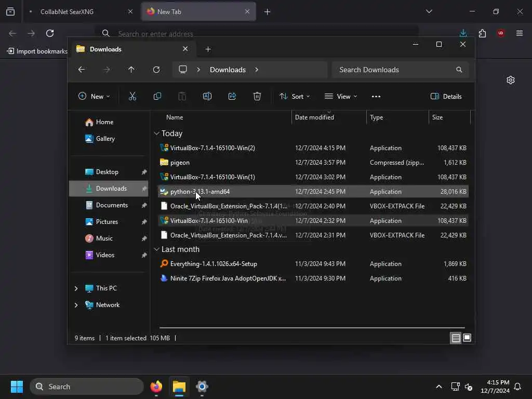Collapse the Today group

(x=156, y=134)
